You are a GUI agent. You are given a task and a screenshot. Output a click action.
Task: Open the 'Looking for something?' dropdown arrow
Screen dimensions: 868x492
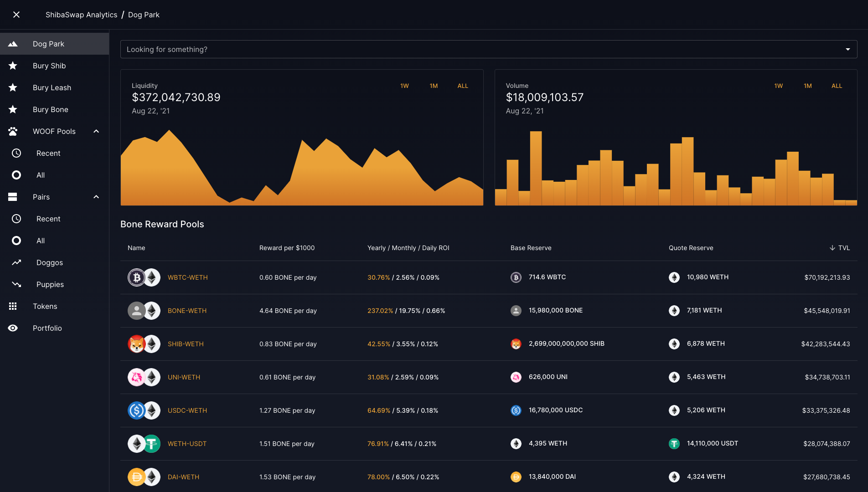click(848, 49)
